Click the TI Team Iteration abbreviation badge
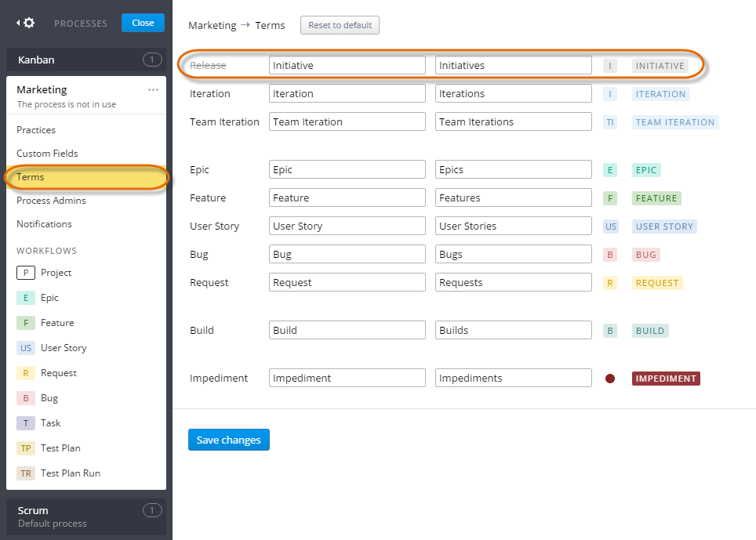Image resolution: width=756 pixels, height=540 pixels. coord(610,121)
